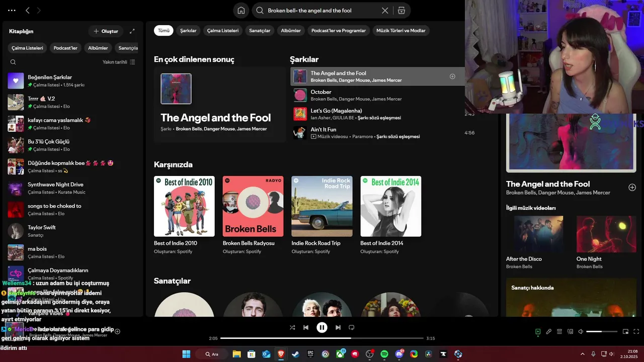Select the Tümü filter tab
Screen dimensions: 644x362
pos(164,31)
